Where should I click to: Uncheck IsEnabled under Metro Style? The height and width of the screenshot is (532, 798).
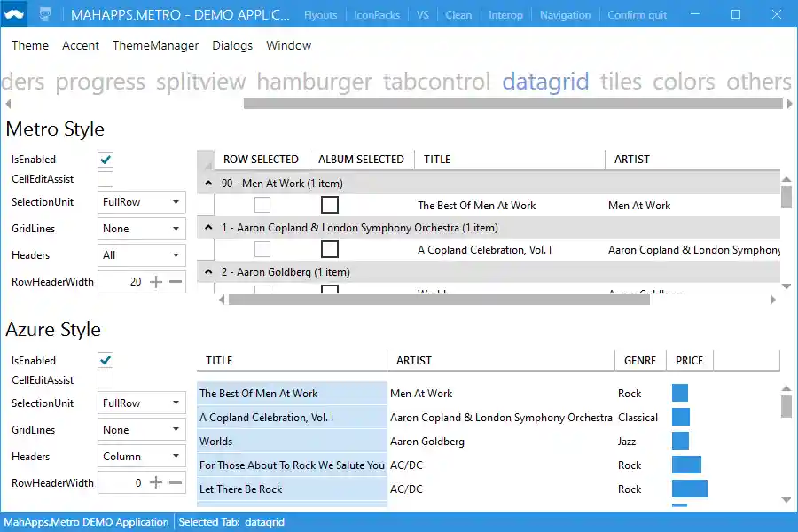tap(105, 160)
